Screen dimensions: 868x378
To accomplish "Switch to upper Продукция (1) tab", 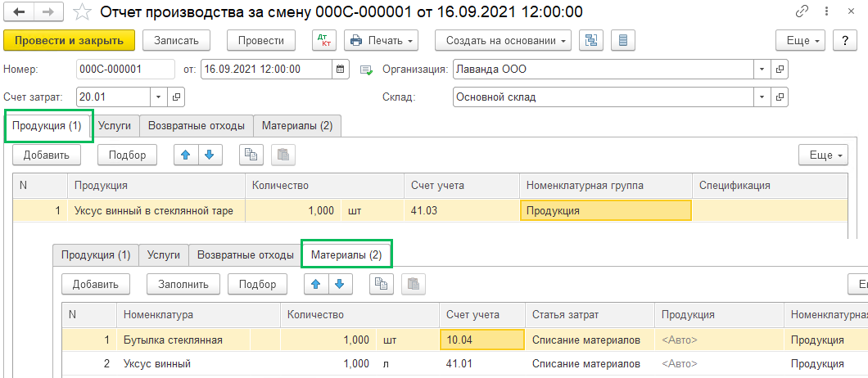I will pos(47,126).
